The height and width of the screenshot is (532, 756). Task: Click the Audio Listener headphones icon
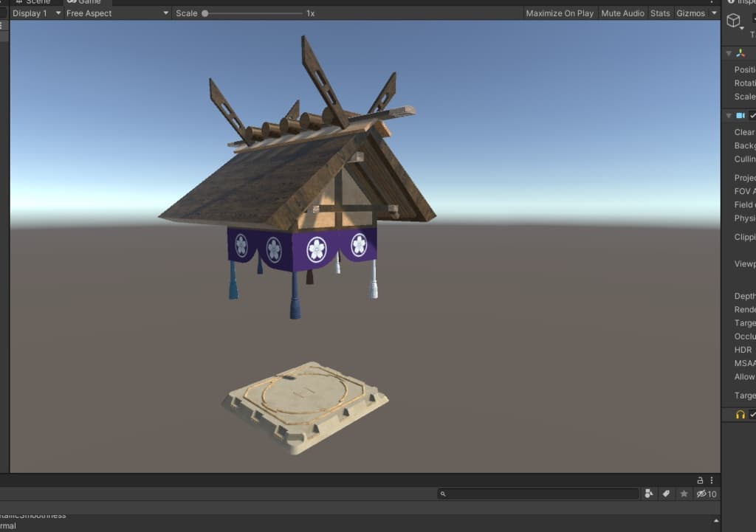pyautogui.click(x=740, y=415)
